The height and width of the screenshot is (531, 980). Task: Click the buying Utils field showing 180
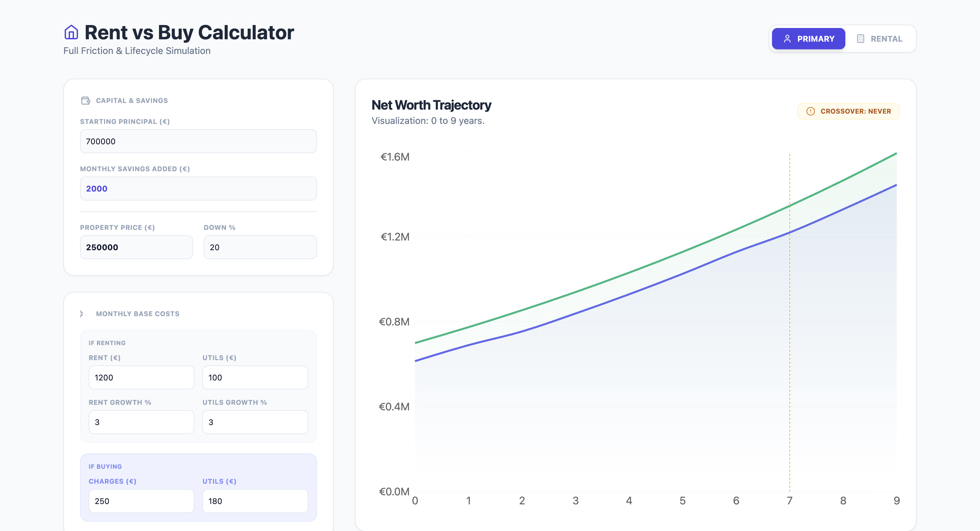(255, 501)
